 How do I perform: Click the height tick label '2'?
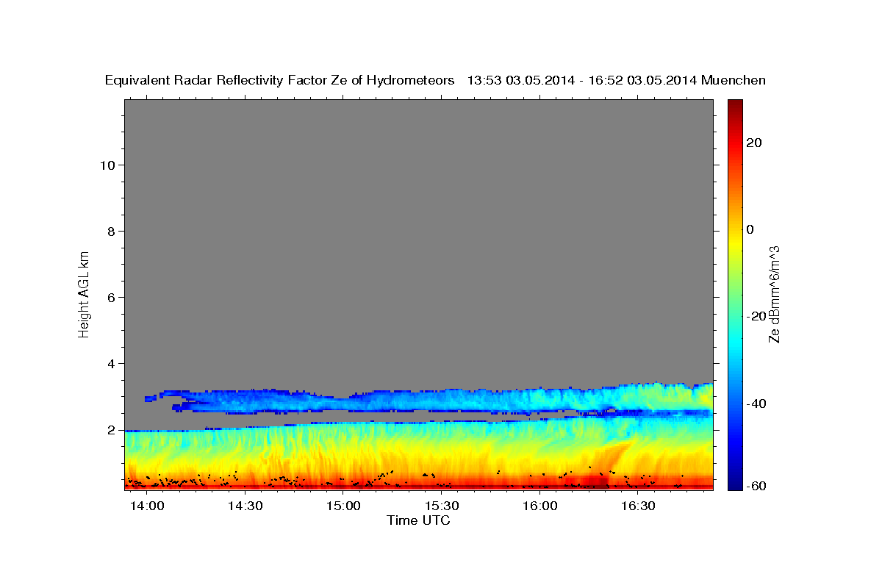[x=111, y=429]
